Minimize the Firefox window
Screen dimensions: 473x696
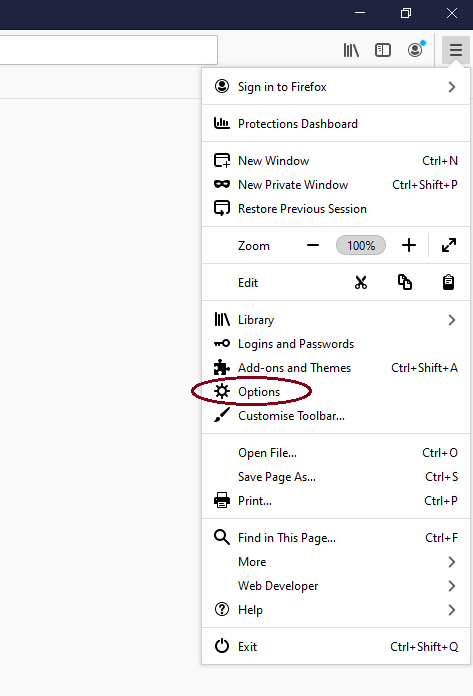coord(360,13)
